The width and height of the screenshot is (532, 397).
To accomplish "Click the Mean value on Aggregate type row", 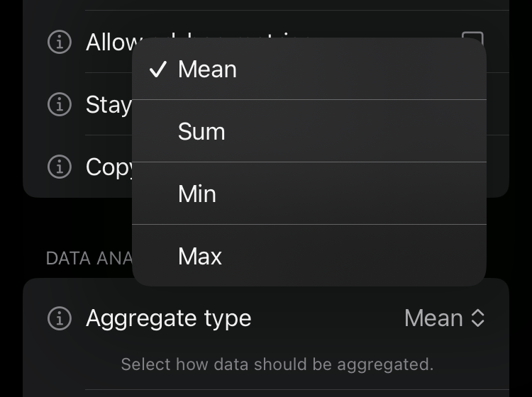I will (433, 318).
